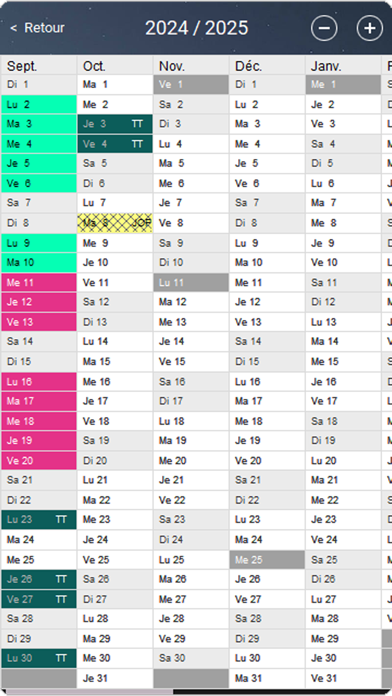
Task: Select Ma 31 in December
Action: [x=267, y=678]
